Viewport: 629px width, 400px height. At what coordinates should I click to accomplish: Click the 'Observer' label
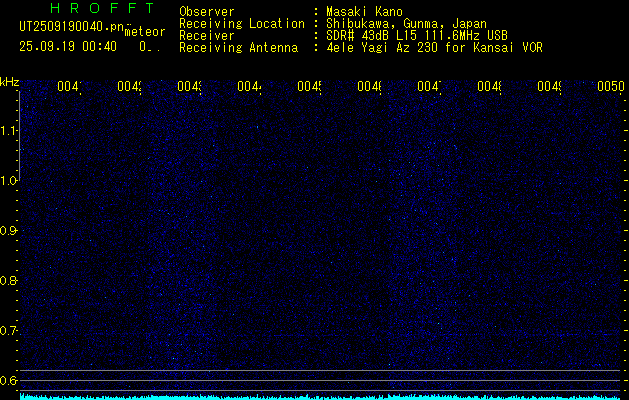(207, 11)
